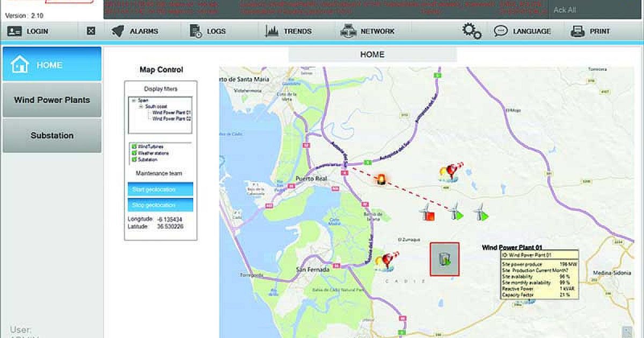Toggle the WindTurbines filter checkbox
644x338 pixels.
pyautogui.click(x=133, y=146)
